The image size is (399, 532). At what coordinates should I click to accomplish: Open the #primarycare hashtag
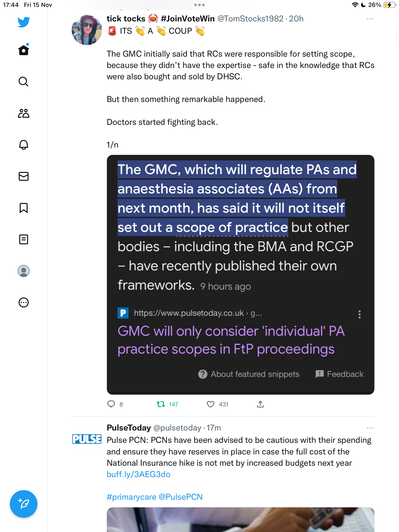point(132,497)
